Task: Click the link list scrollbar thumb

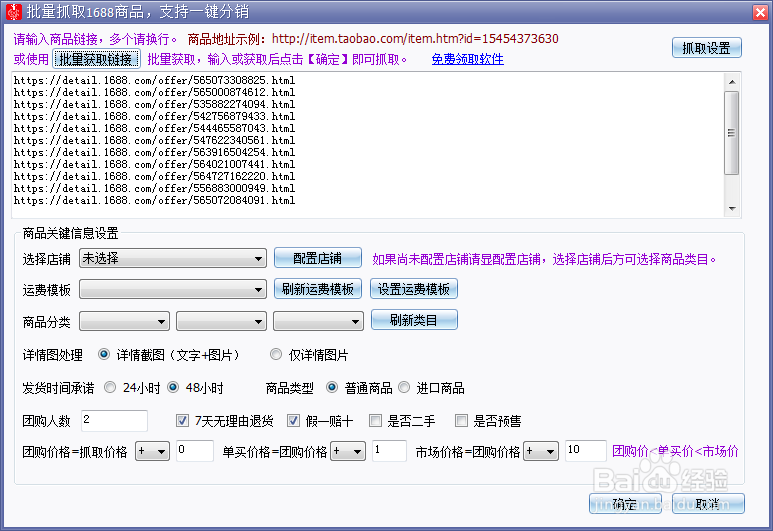Action: point(732,133)
